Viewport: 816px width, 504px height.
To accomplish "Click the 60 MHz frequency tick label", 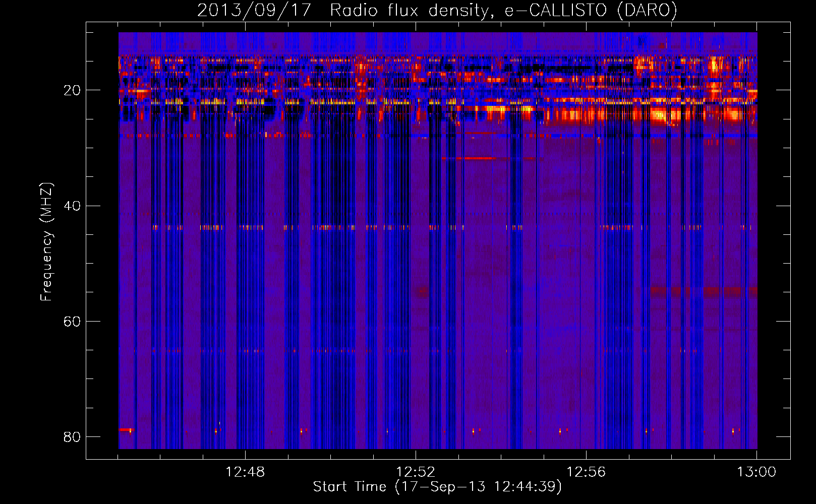I will [72, 321].
